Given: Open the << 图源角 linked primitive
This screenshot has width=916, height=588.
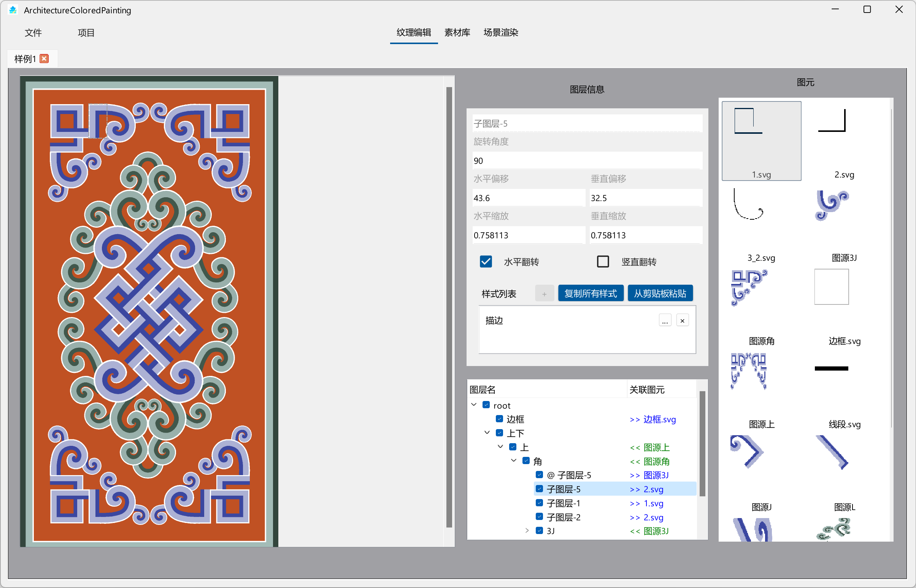Looking at the screenshot, I should 650,461.
